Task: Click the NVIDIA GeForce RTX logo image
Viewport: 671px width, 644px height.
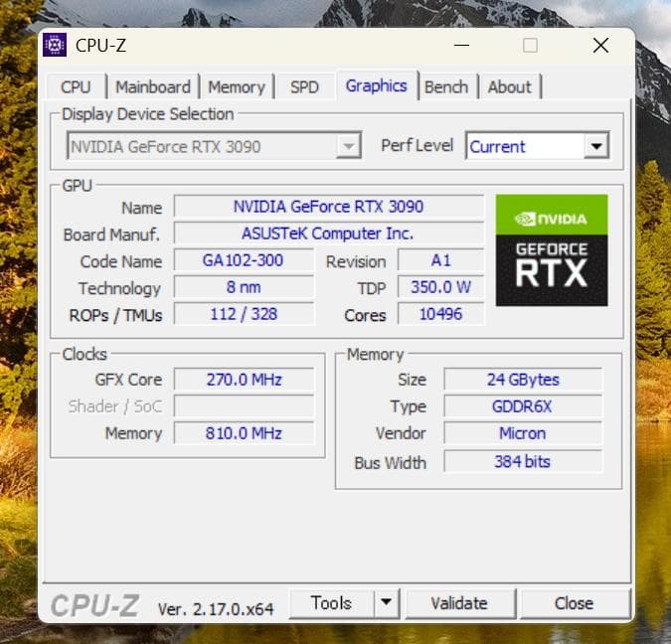Action: click(552, 250)
